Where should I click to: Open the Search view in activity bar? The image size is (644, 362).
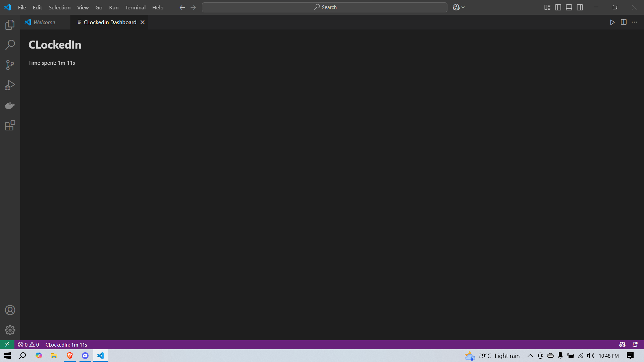coord(10,45)
